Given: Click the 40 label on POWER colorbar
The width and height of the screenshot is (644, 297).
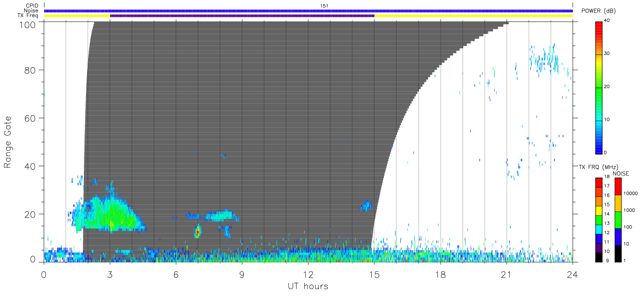Looking at the screenshot, I should [x=607, y=21].
